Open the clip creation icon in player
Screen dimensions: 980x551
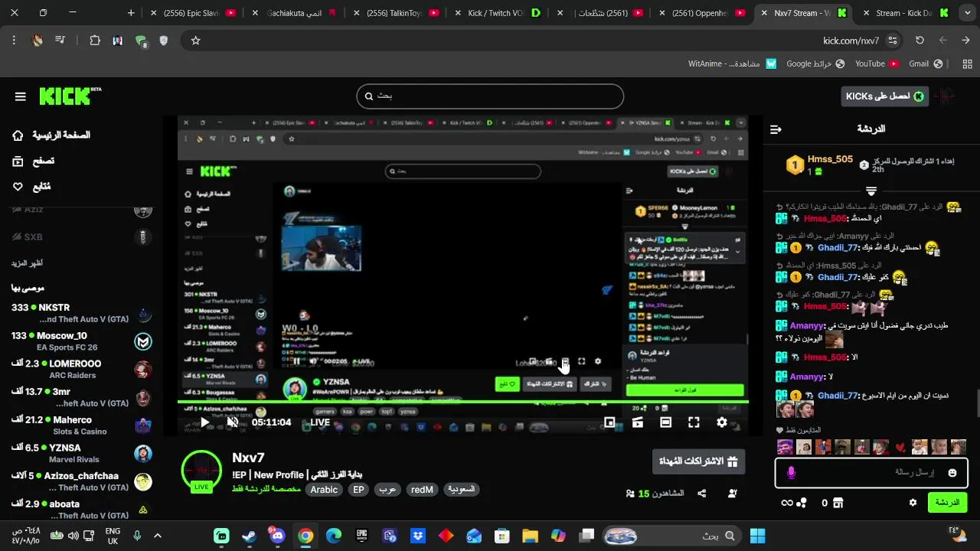tap(637, 422)
